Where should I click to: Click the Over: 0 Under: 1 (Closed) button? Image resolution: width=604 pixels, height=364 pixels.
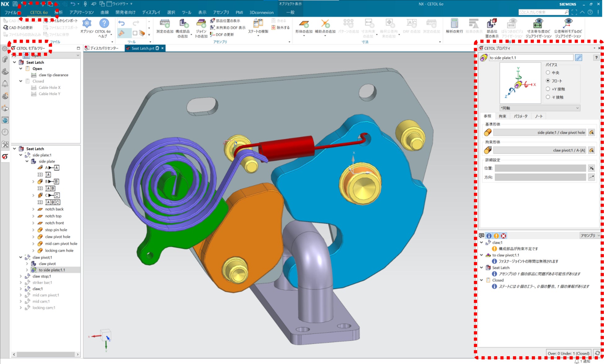click(568, 353)
